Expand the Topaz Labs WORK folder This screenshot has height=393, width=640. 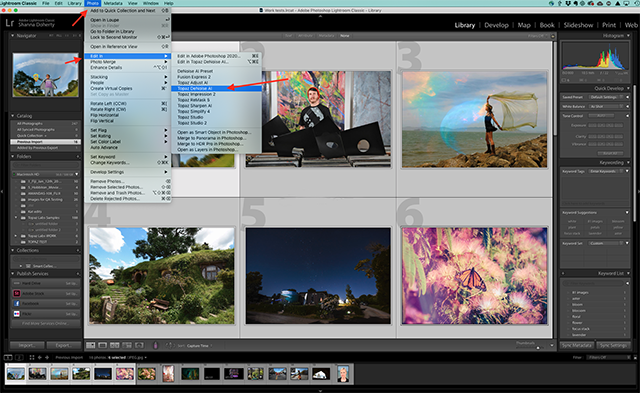click(16, 236)
